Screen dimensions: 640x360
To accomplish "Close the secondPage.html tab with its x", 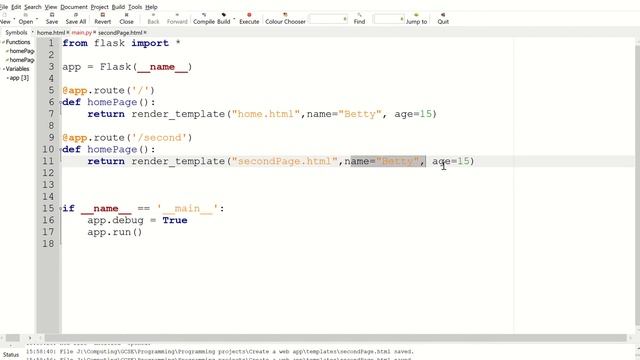I will [145, 33].
